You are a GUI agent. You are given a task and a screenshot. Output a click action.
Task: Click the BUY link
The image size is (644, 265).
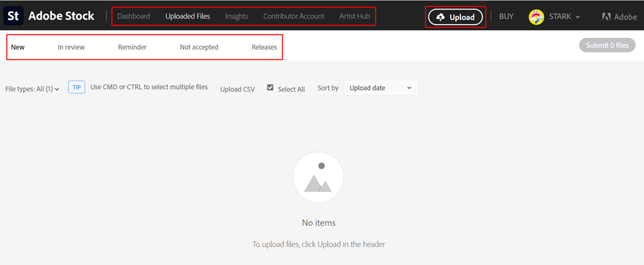[x=506, y=17]
